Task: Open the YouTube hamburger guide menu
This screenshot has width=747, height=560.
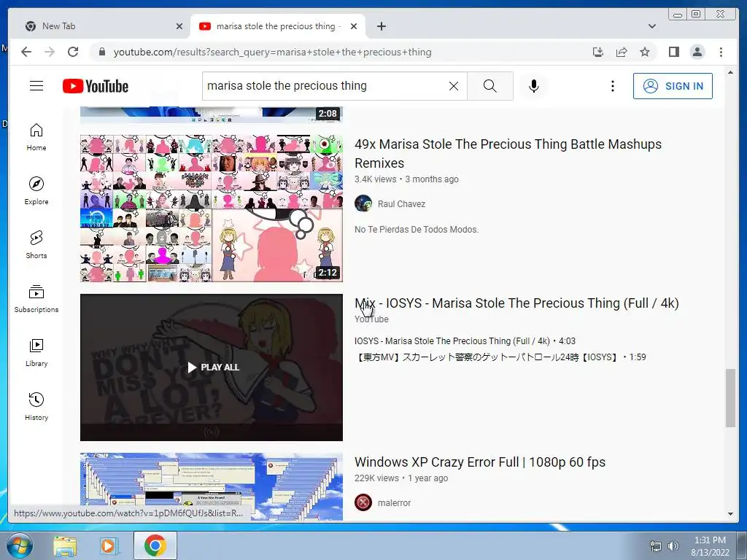Action: pos(36,86)
